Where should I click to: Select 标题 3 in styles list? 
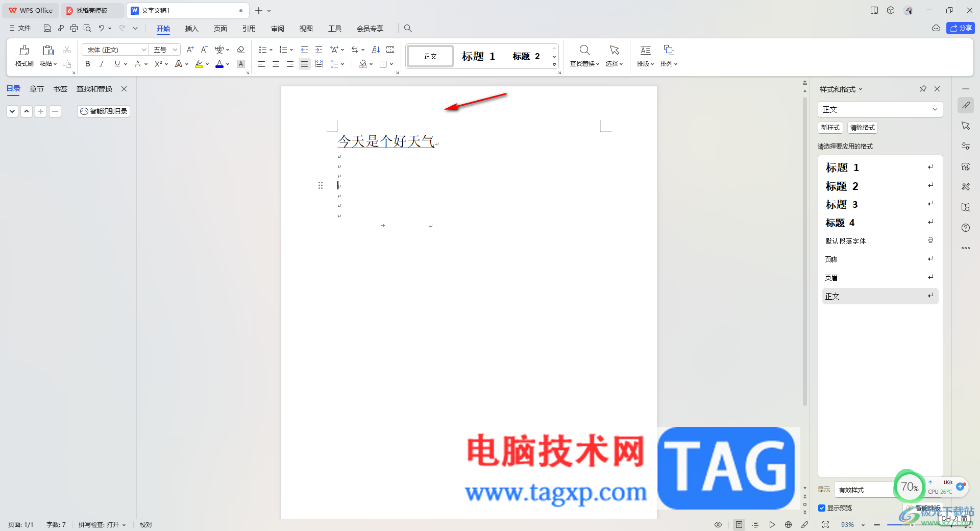tap(880, 204)
